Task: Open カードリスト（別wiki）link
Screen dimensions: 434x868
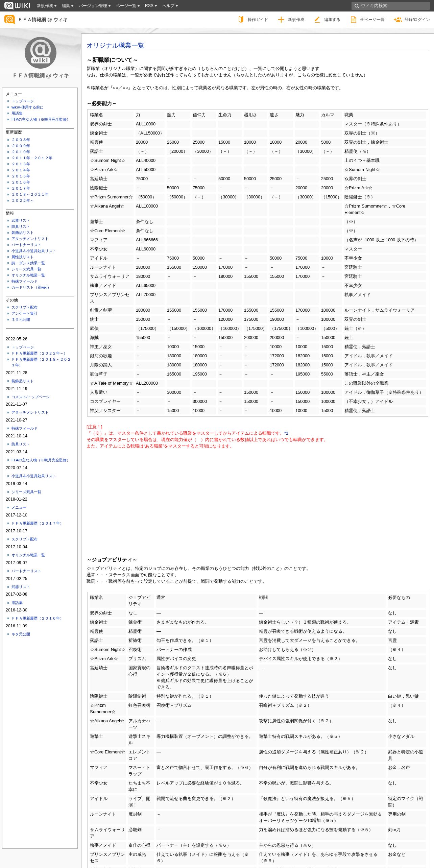Action: tap(31, 287)
